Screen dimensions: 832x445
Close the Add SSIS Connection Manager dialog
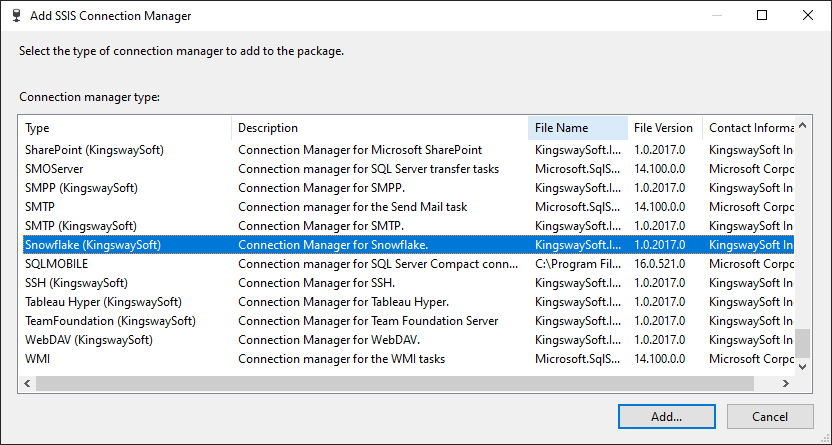pyautogui.click(x=808, y=15)
